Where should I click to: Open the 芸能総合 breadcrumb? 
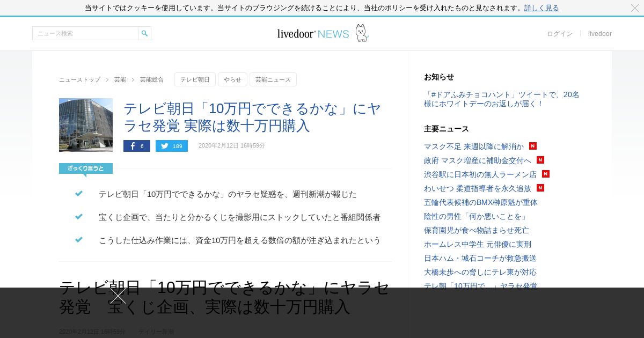coord(152,79)
